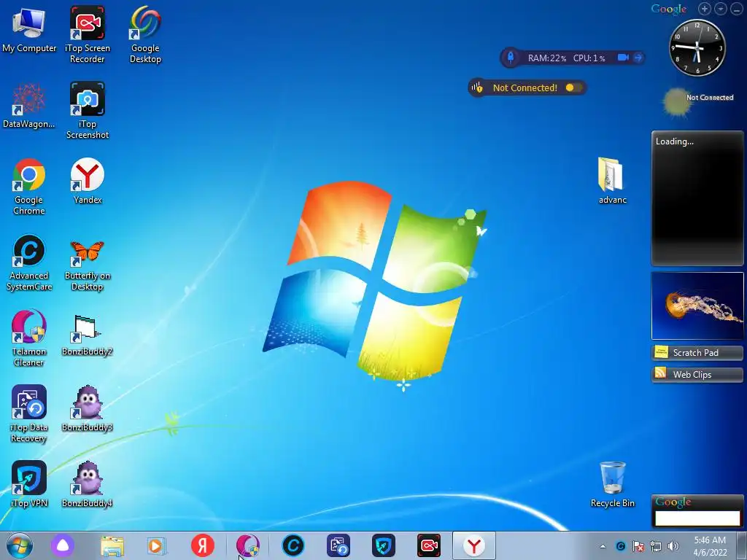
Task: Click the Google search input box
Action: 697,518
